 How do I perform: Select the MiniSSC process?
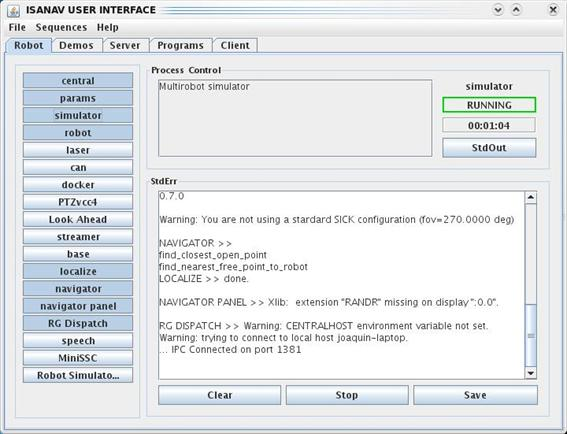pyautogui.click(x=78, y=358)
